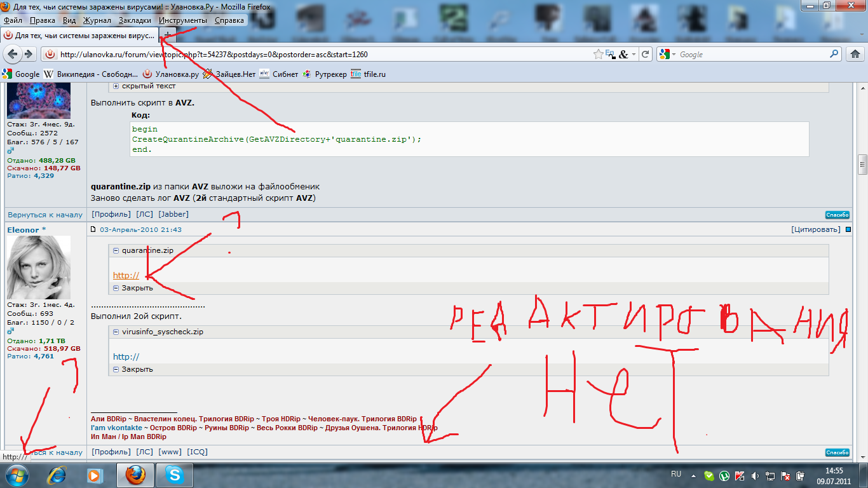Open a new tab with plus button
The image size is (868, 488).
(167, 36)
